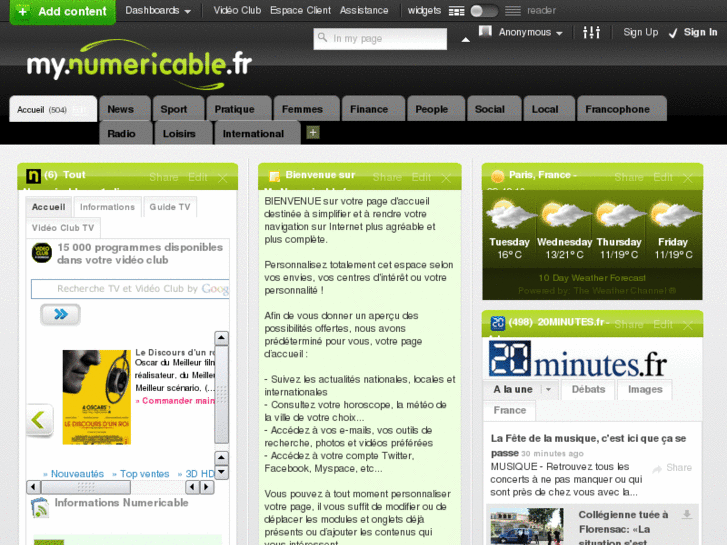Click the Video Club round logo icon

tap(41, 253)
